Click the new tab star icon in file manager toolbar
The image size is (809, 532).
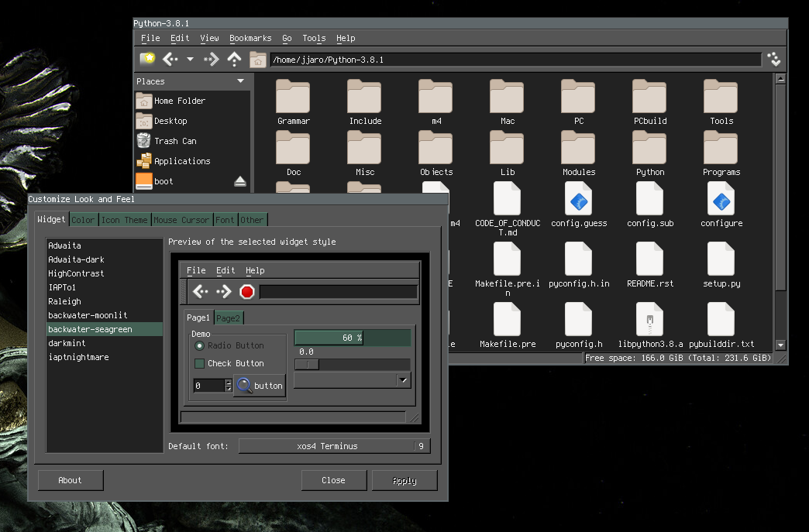(148, 60)
